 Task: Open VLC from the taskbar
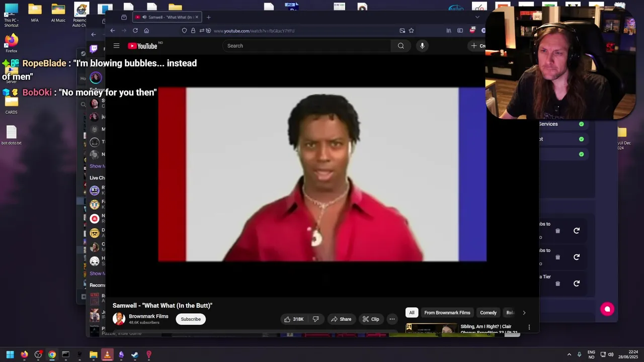tap(107, 354)
